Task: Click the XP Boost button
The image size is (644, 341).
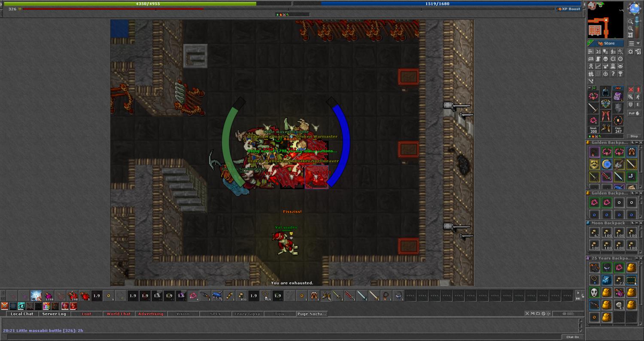Action: [x=568, y=9]
